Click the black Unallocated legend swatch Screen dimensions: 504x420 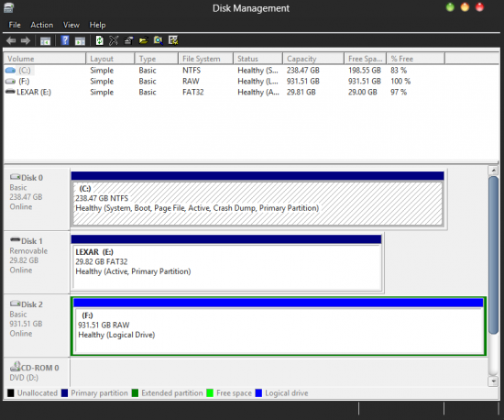click(x=11, y=393)
